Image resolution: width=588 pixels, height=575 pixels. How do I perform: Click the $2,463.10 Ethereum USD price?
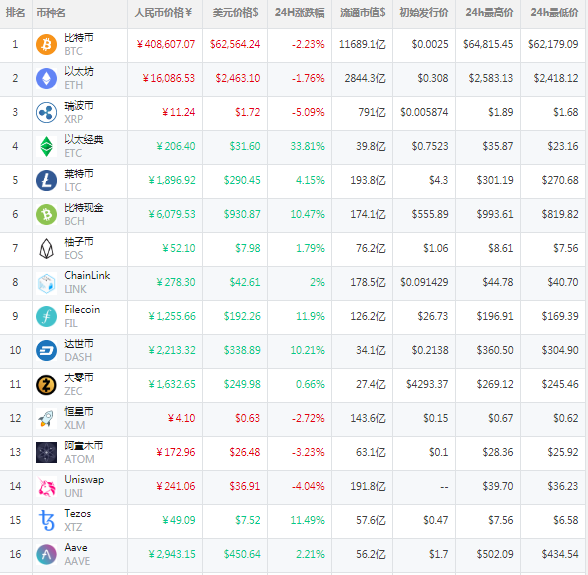point(238,78)
